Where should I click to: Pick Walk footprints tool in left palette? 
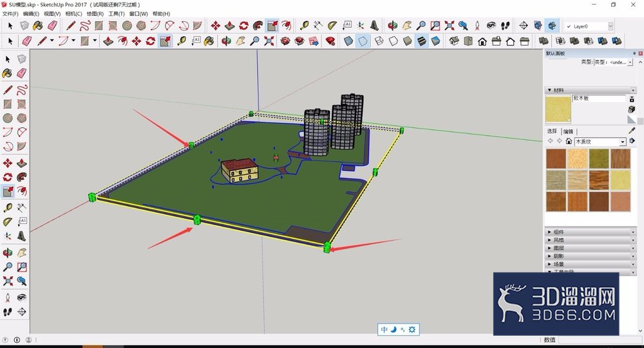click(x=7, y=312)
